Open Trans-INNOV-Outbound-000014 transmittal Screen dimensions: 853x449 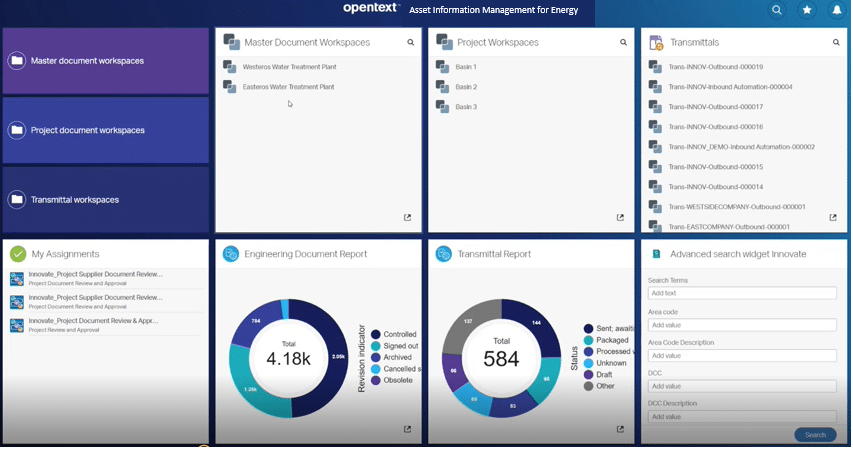715,187
